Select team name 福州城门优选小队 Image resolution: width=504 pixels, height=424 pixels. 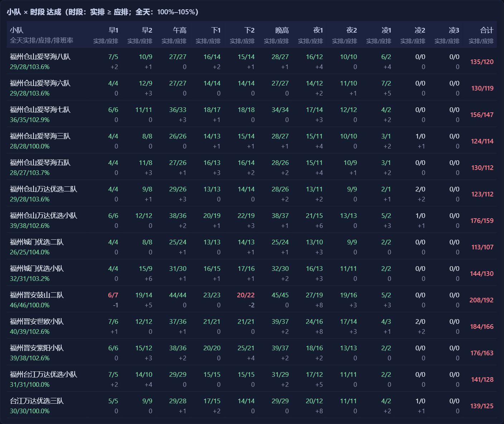tap(37, 268)
